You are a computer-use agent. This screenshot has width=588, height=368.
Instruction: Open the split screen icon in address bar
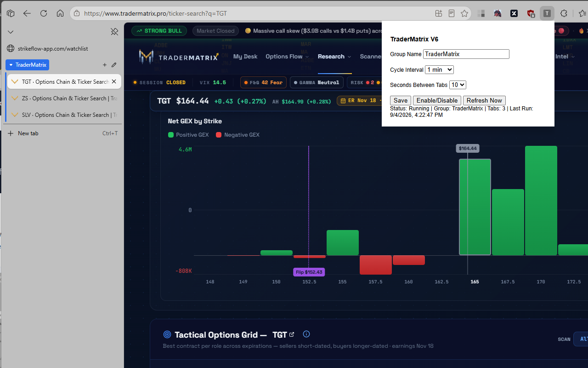tap(439, 13)
